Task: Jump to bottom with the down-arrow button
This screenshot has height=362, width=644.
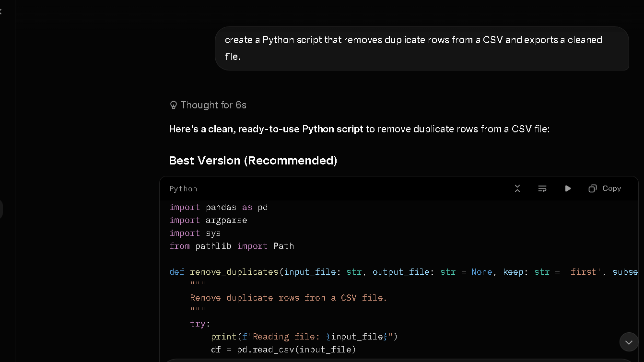Action: [x=629, y=342]
